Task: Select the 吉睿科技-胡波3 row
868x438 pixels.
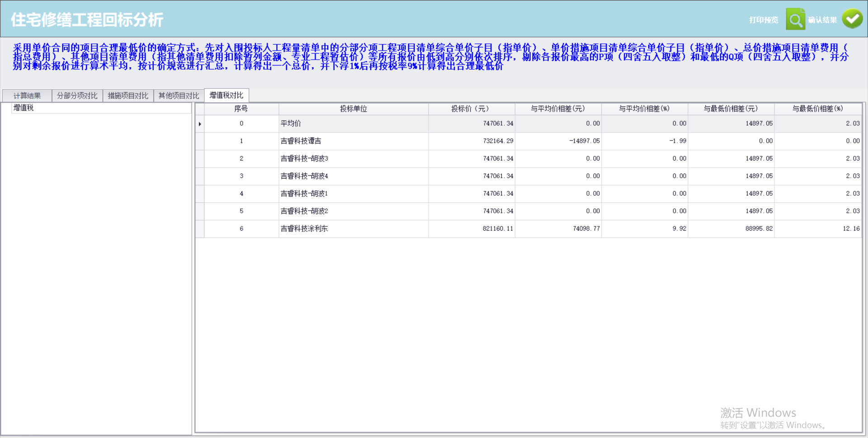Action: [x=304, y=159]
